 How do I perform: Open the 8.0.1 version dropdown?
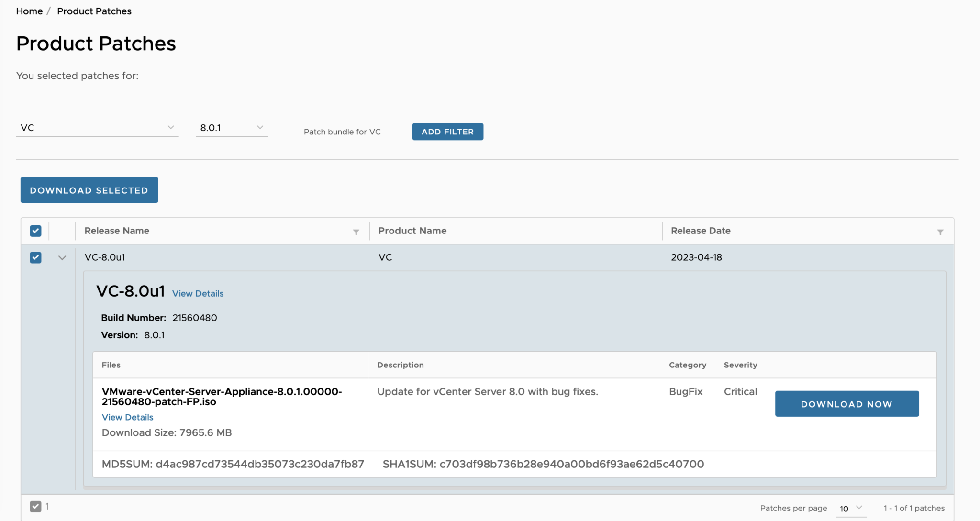click(232, 128)
